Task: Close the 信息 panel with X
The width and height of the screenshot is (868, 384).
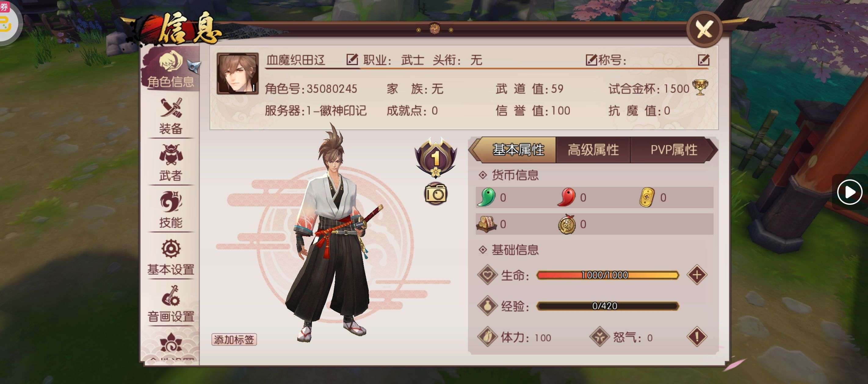Action: click(704, 29)
